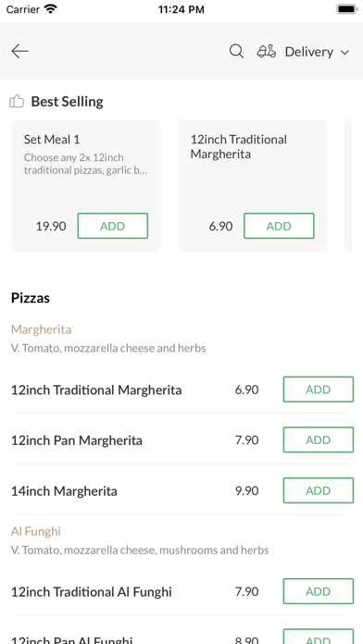Viewport: 363px width, 644px height.
Task: Tap the back arrow icon
Action: tap(19, 51)
